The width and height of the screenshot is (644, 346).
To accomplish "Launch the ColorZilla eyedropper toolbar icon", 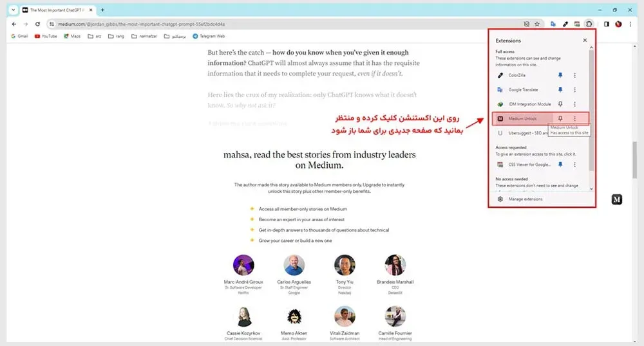I will pyautogui.click(x=565, y=24).
